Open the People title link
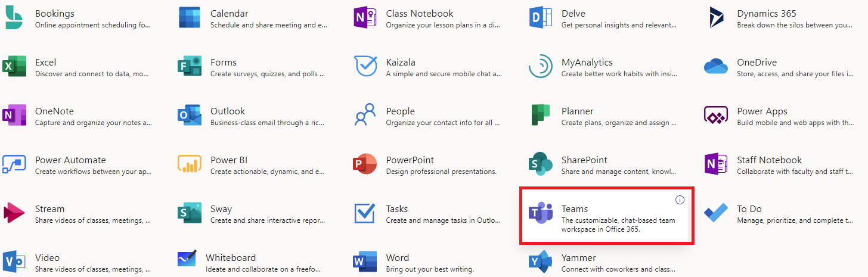This screenshot has width=868, height=277. click(400, 111)
